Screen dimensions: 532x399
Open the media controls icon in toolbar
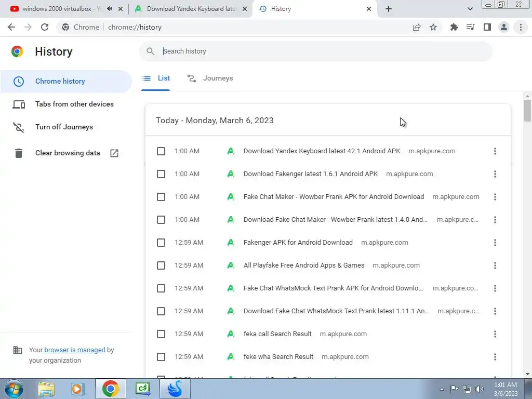pyautogui.click(x=470, y=27)
